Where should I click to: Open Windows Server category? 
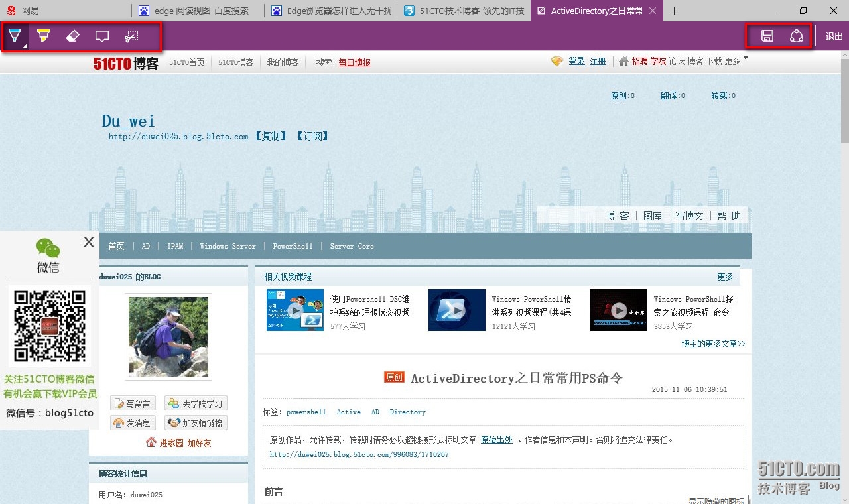click(228, 246)
